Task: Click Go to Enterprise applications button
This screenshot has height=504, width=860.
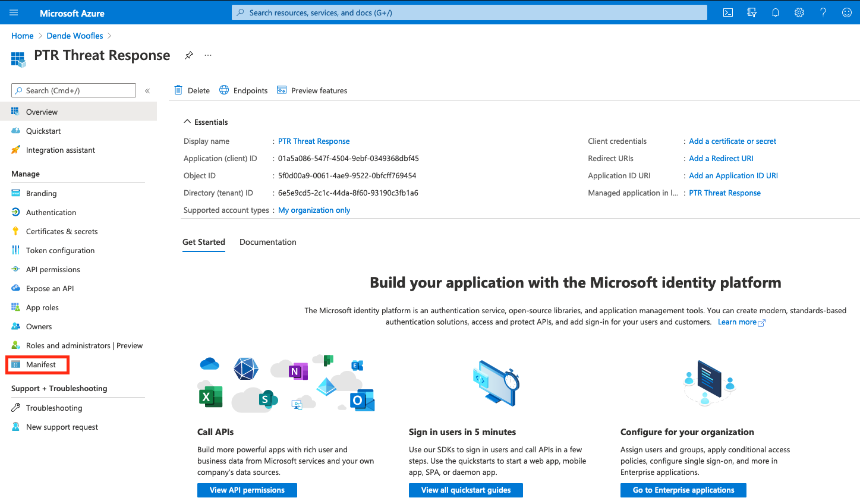Action: [683, 490]
